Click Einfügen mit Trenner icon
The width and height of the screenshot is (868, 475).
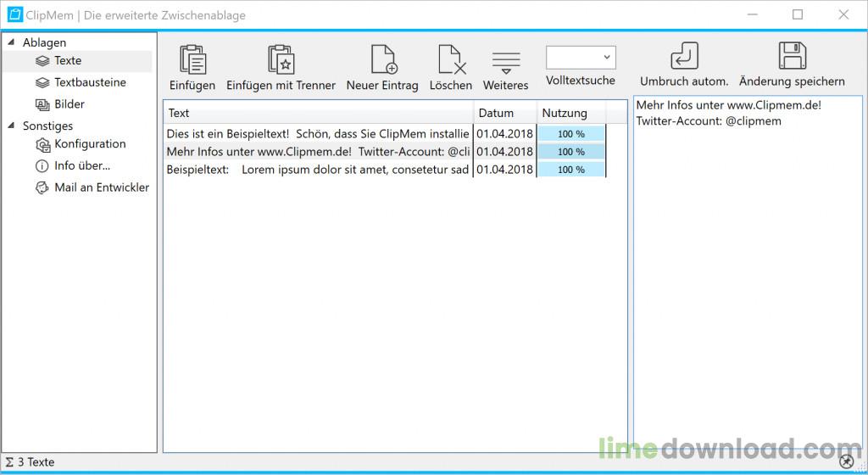tap(281, 59)
